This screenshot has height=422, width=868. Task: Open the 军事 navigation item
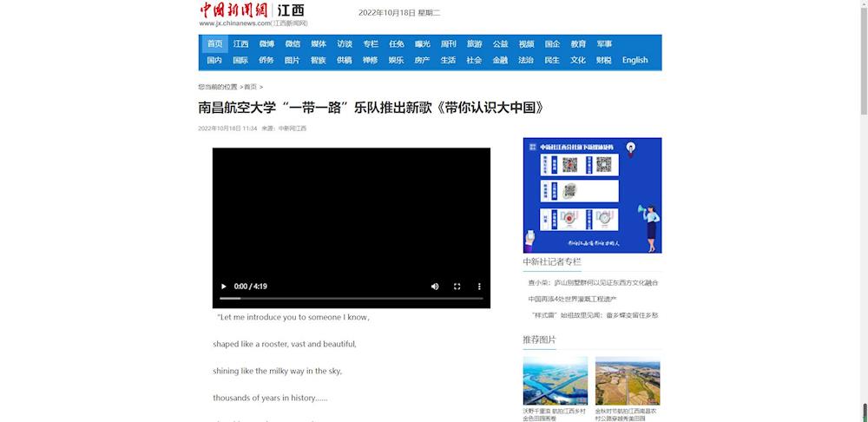pos(604,44)
